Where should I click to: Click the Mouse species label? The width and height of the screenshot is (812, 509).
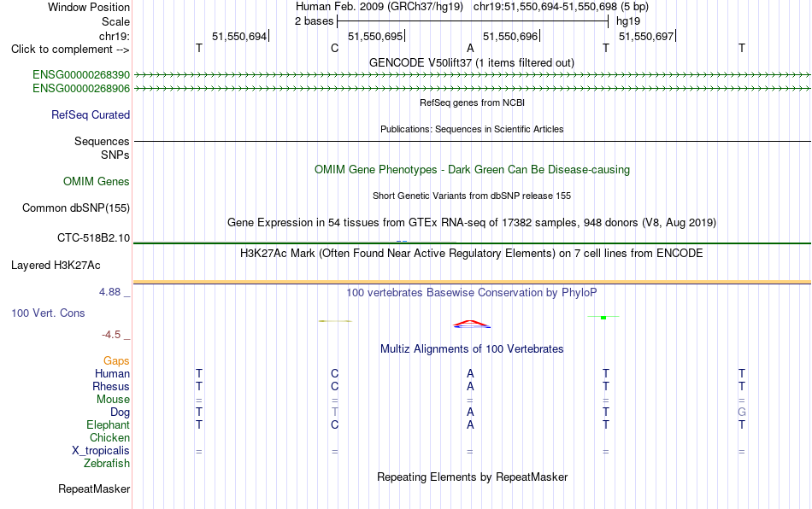114,400
